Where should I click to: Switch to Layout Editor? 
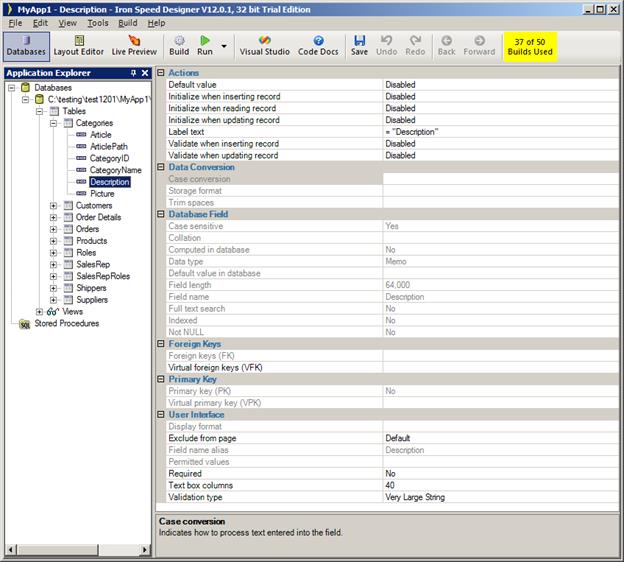coord(78,45)
